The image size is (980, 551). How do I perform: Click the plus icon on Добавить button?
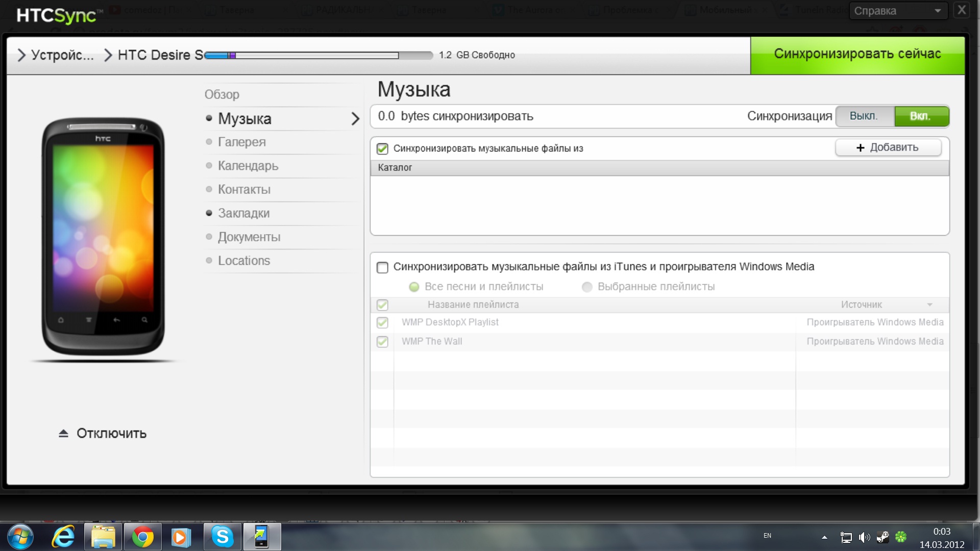[x=860, y=147]
